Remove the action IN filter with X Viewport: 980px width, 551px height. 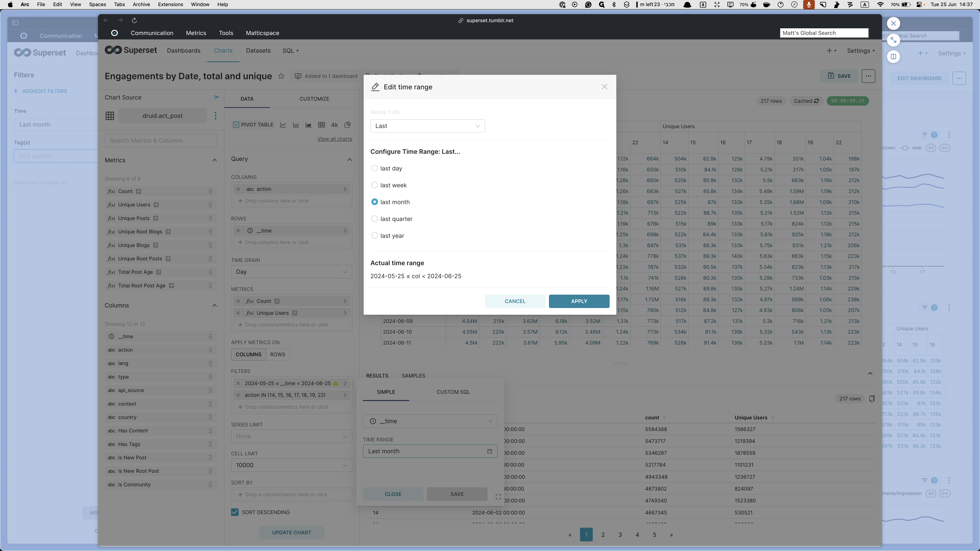(x=238, y=395)
